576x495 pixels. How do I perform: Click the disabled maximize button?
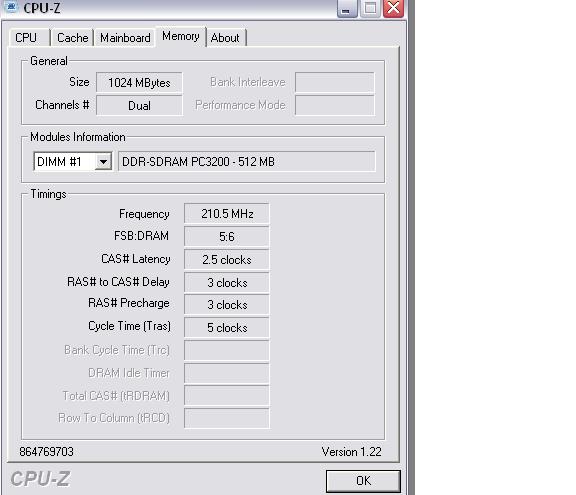[x=370, y=8]
